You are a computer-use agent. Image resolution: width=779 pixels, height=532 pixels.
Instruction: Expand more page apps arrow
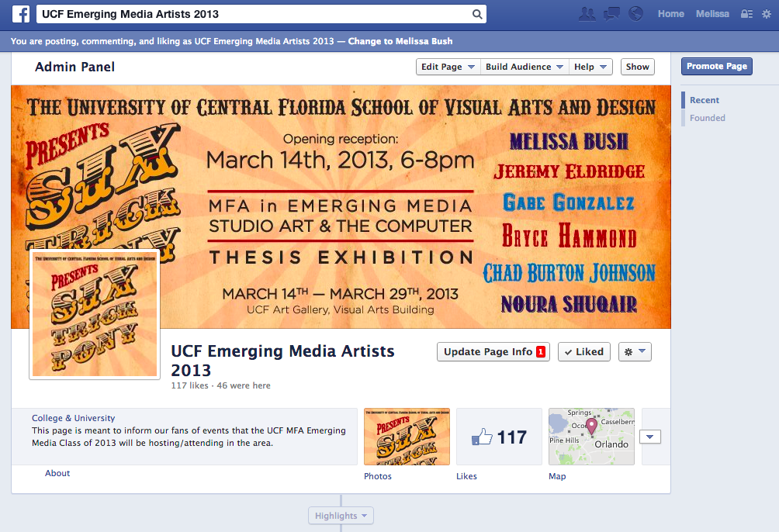[650, 437]
